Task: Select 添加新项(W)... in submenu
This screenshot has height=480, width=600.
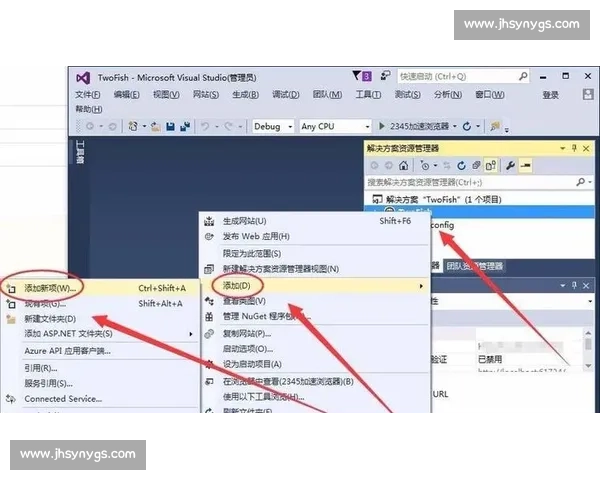Action: tap(100, 288)
